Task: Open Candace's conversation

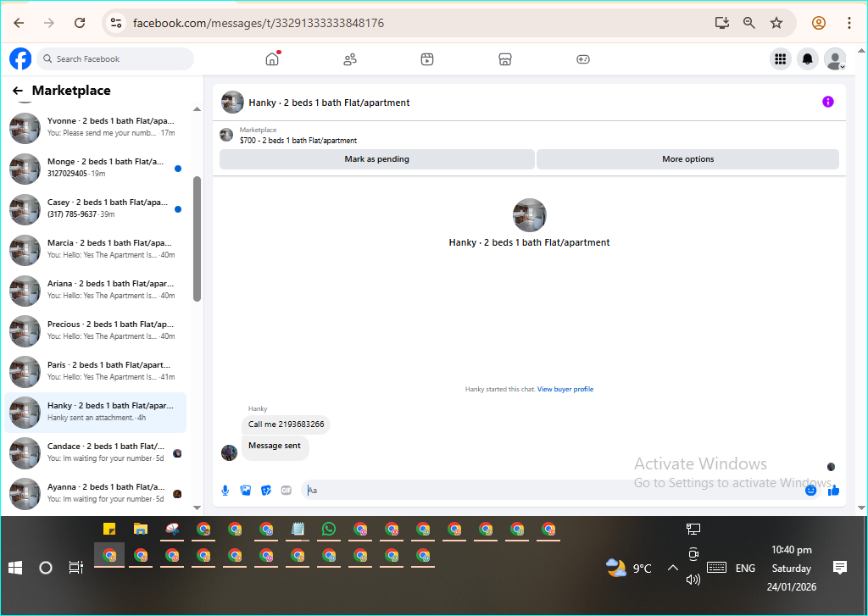Action: 95,453
